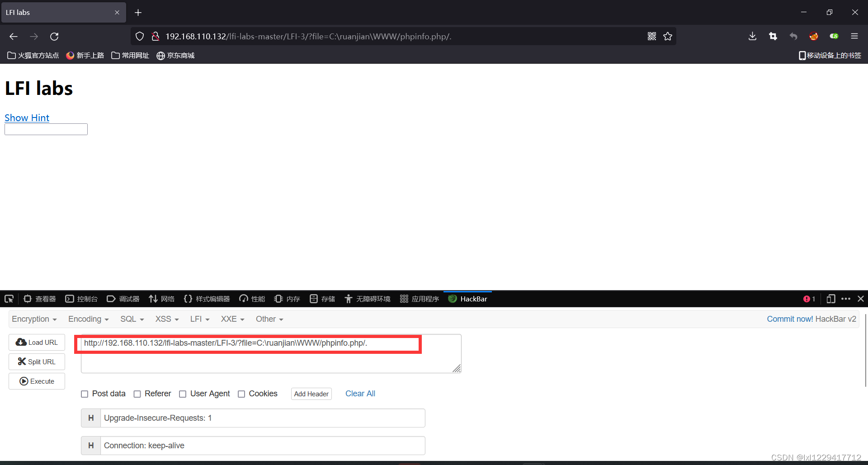Switch to the 网络 Network panel

coord(161,299)
